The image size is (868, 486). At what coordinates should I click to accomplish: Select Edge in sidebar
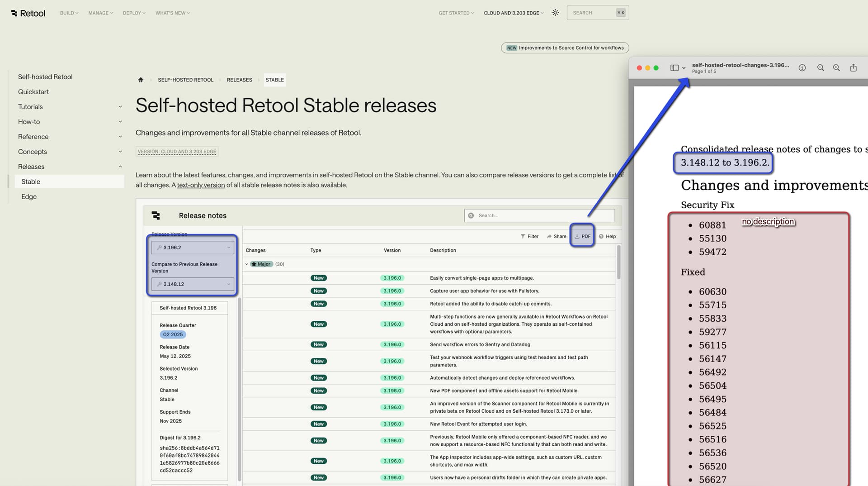[29, 196]
